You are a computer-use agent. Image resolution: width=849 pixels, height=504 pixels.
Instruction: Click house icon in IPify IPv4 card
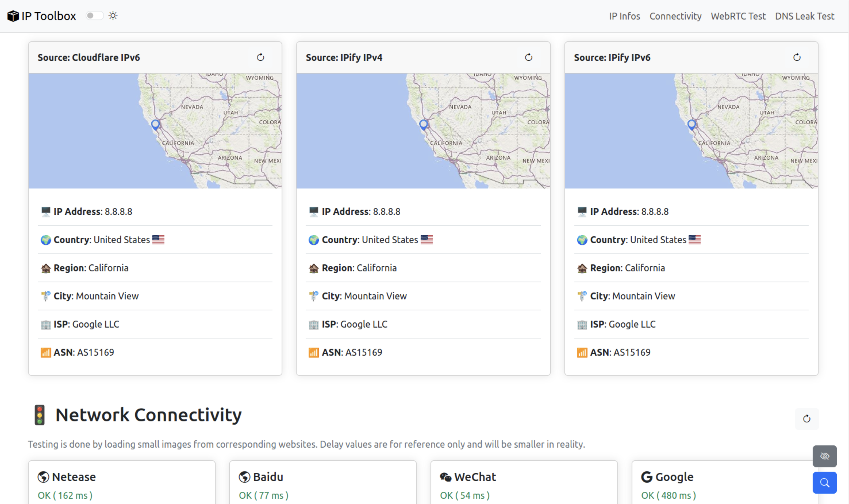[x=314, y=268]
